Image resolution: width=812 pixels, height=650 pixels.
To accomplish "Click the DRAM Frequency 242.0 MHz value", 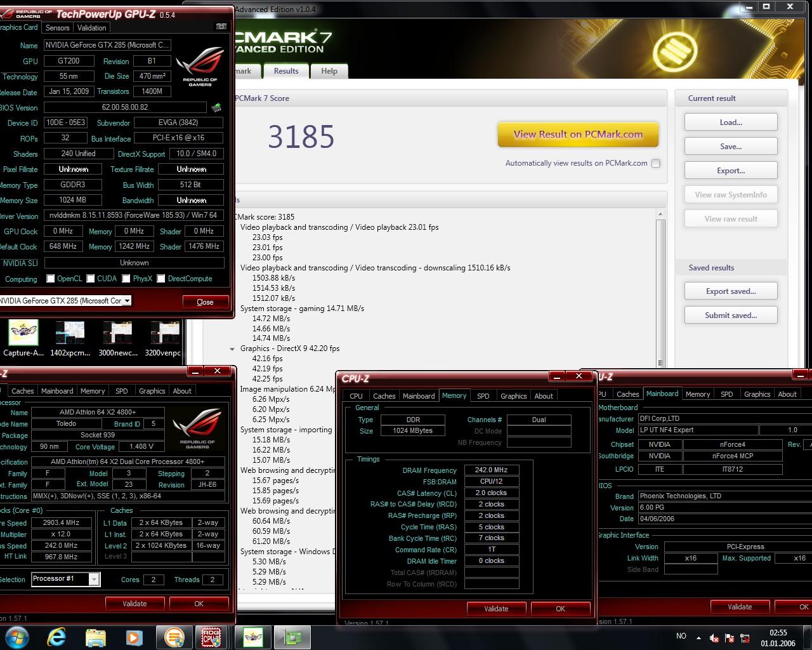I will click(x=492, y=470).
